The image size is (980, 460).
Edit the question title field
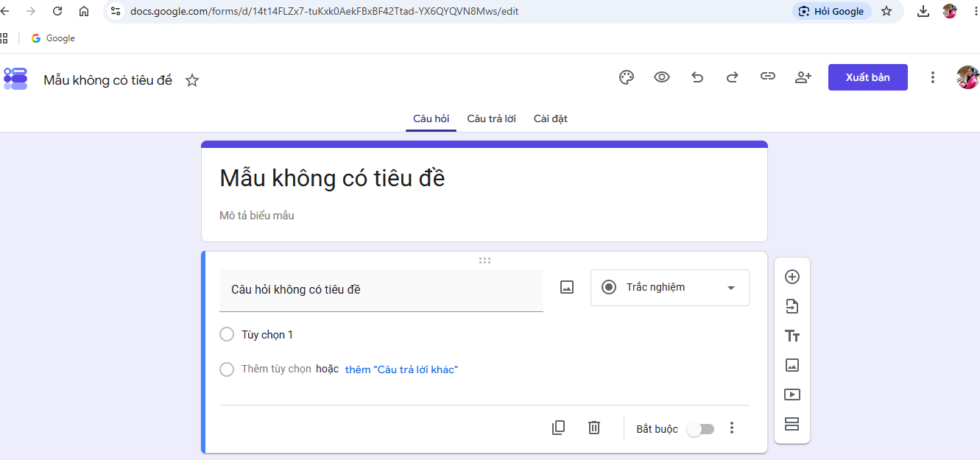381,290
